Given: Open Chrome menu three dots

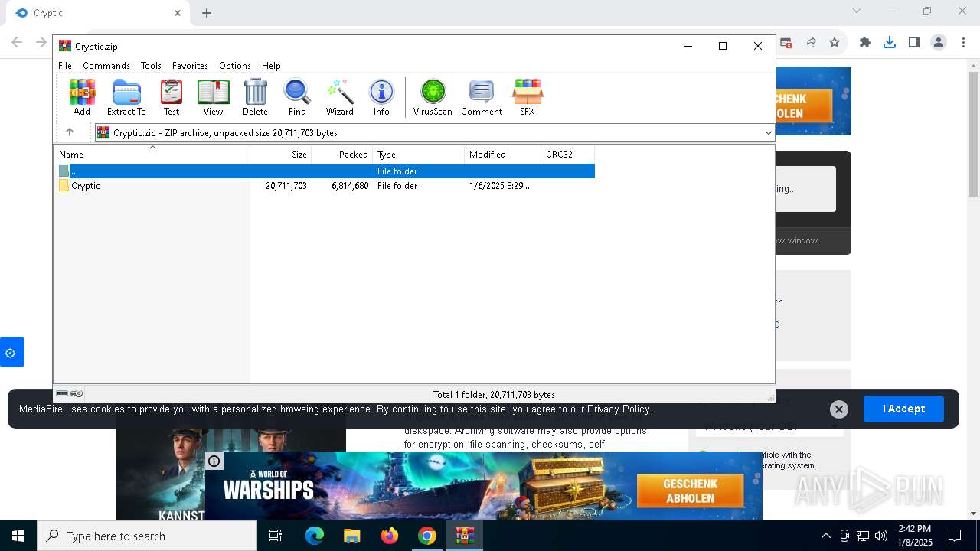Looking at the screenshot, I should tap(963, 42).
